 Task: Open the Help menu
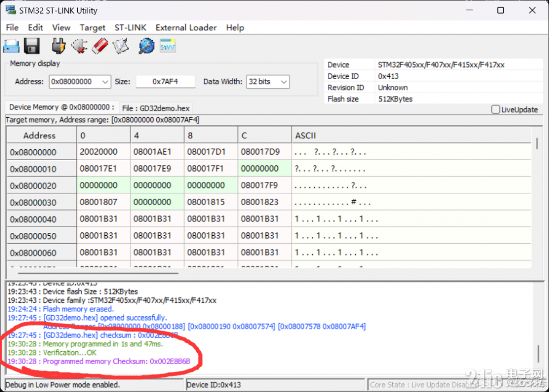click(235, 28)
